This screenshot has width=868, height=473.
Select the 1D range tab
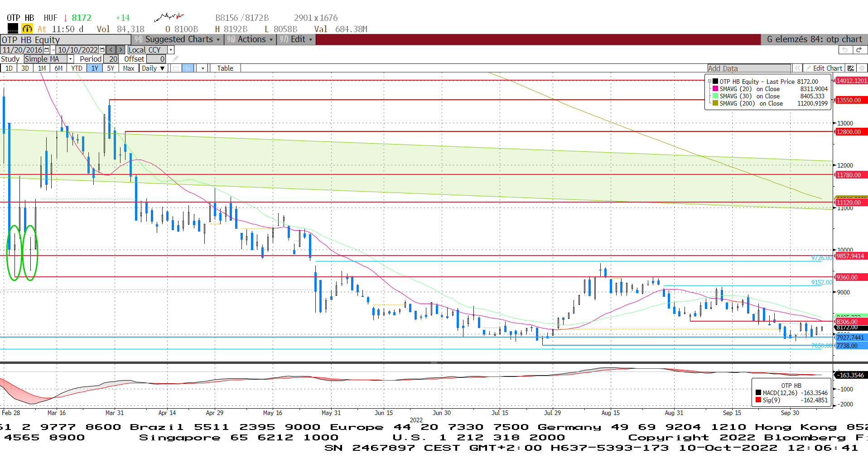9,68
